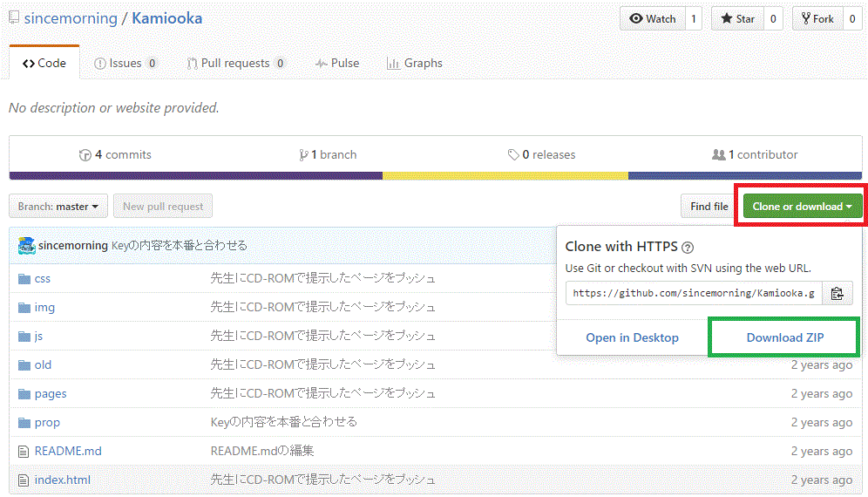868x497 pixels.
Task: Click the folder icon next to js
Action: pyautogui.click(x=24, y=337)
